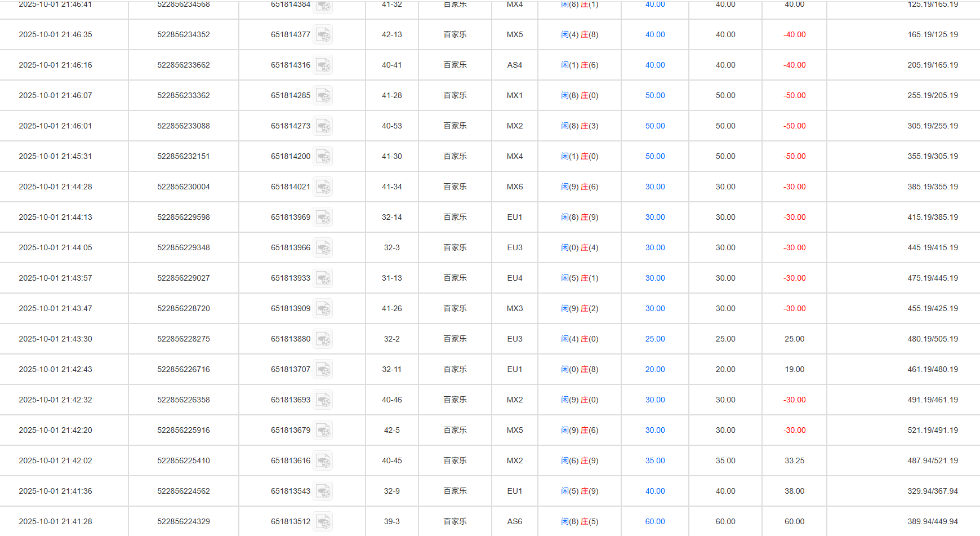This screenshot has width=980, height=536.
Task: Select order number 522856234352
Action: (x=184, y=34)
